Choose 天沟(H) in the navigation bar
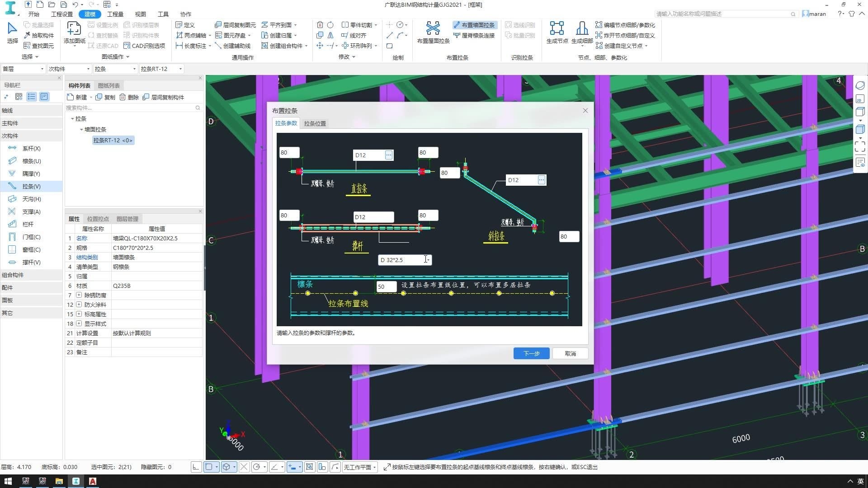Screen dimensions: 868x488 [31, 199]
